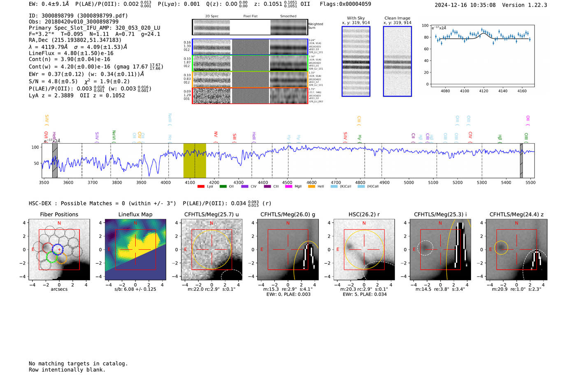Click the orange HeII legend swatch
This screenshot has height=392, width=576.
click(311, 186)
